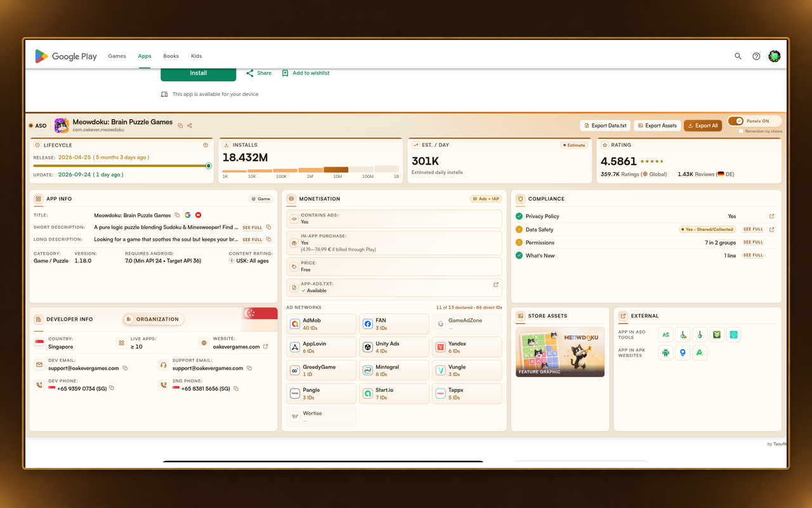Screen dimensions: 812x508
Task: Toggle the Panels ON switch
Action: pyautogui.click(x=736, y=121)
